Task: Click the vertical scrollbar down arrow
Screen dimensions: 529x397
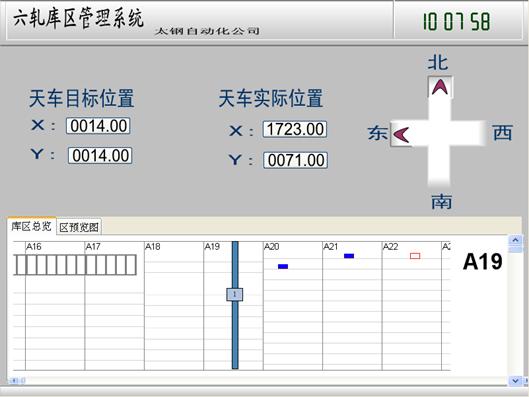Action: pyautogui.click(x=515, y=380)
